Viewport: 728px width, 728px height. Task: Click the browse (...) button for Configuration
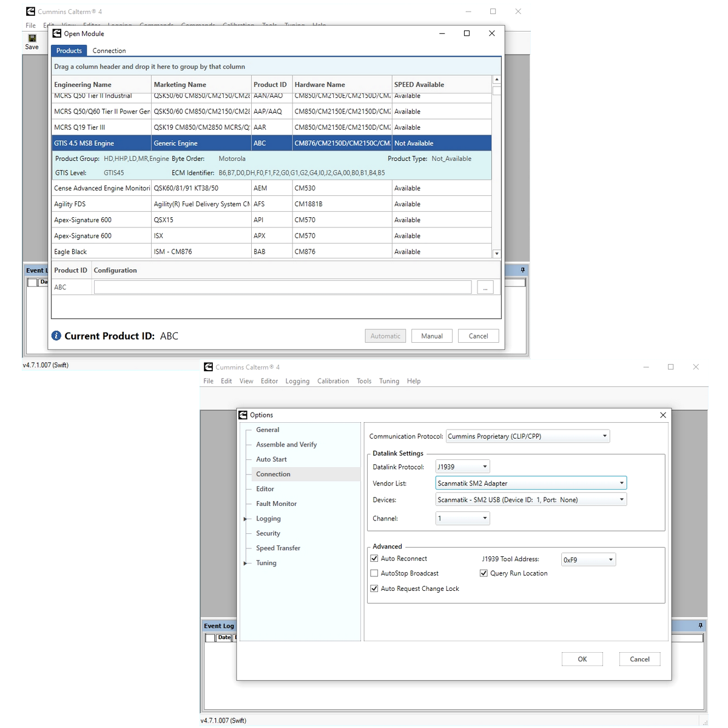tap(485, 288)
